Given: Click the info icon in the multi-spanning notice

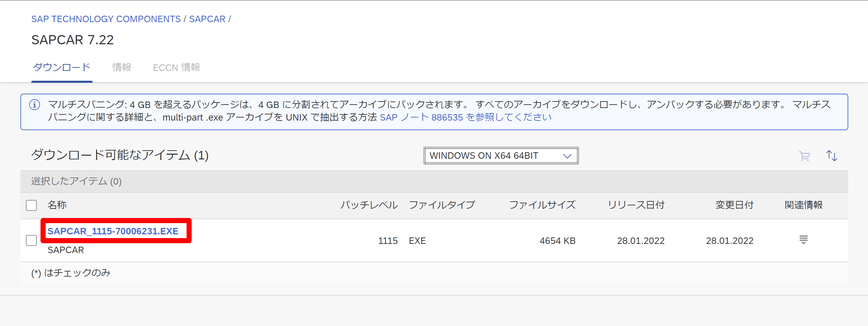Looking at the screenshot, I should (x=34, y=105).
